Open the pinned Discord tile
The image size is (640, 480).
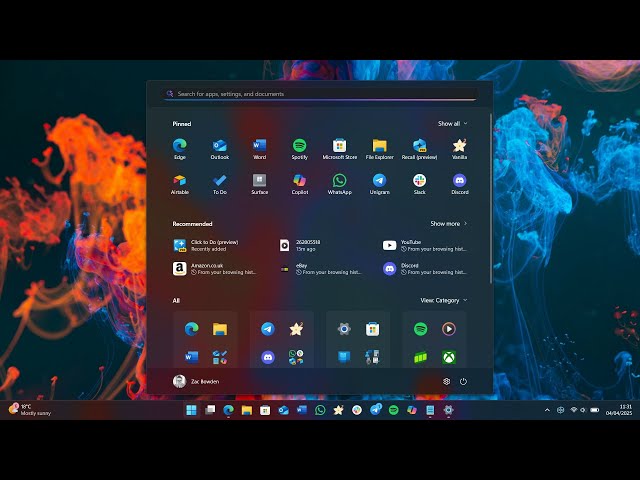460,184
